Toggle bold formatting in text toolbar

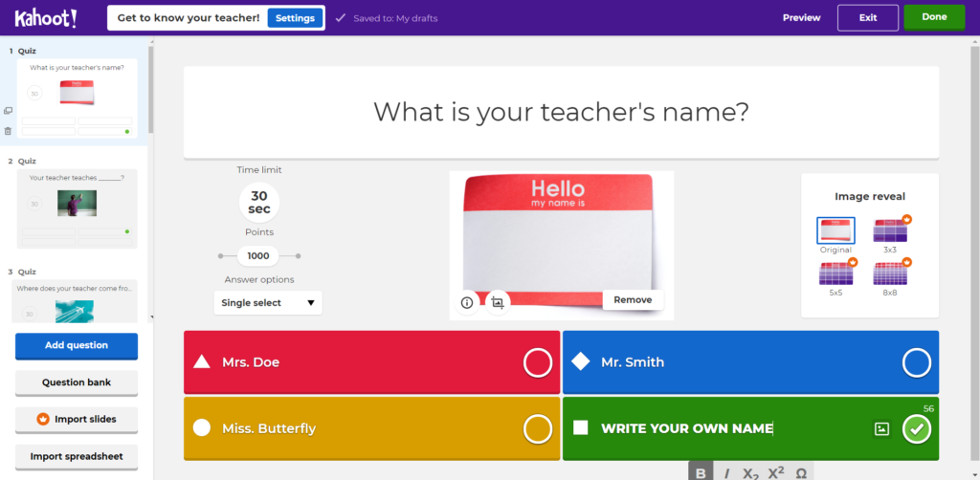point(701,472)
